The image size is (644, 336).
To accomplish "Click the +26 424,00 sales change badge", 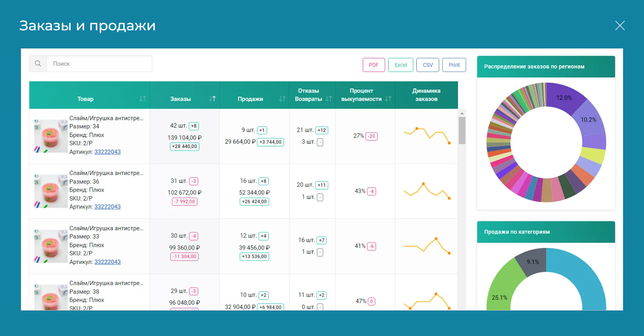I will 254,202.
